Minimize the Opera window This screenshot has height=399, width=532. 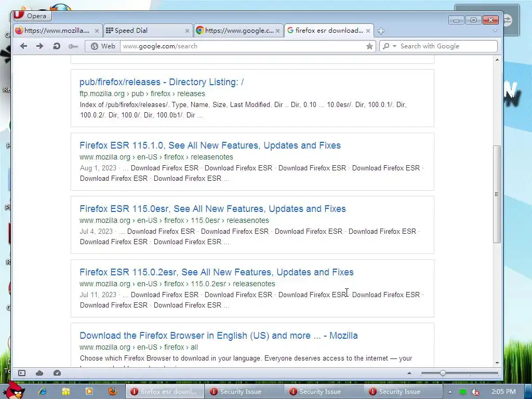[456, 20]
